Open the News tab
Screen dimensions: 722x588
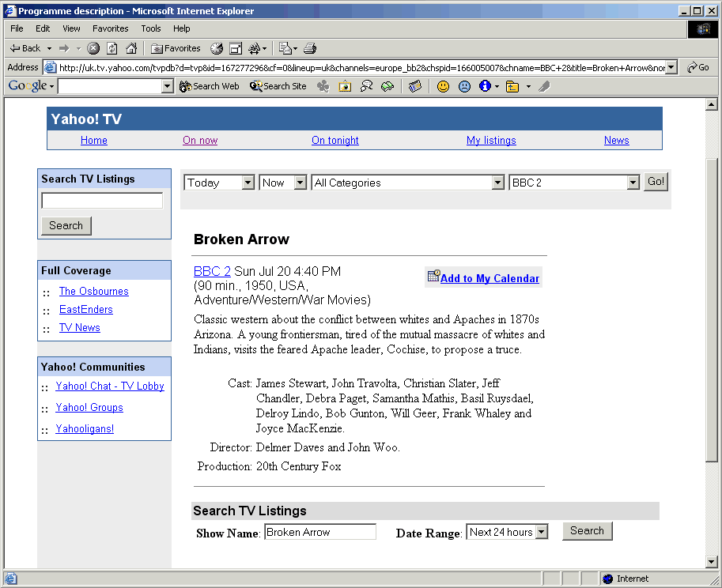pyautogui.click(x=617, y=141)
